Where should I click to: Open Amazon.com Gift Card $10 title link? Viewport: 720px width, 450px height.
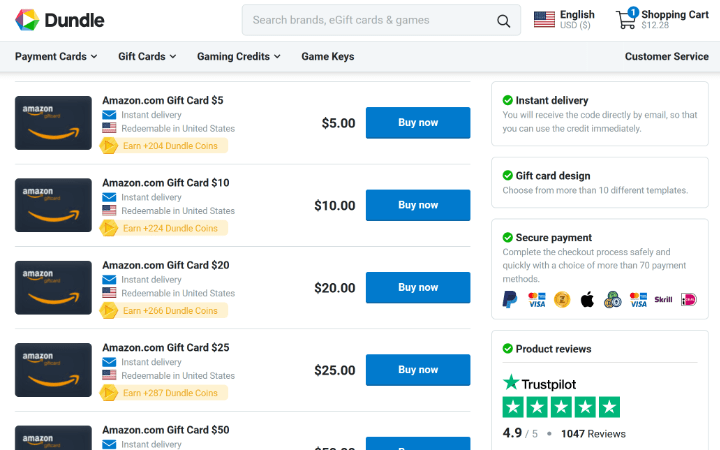point(166,183)
